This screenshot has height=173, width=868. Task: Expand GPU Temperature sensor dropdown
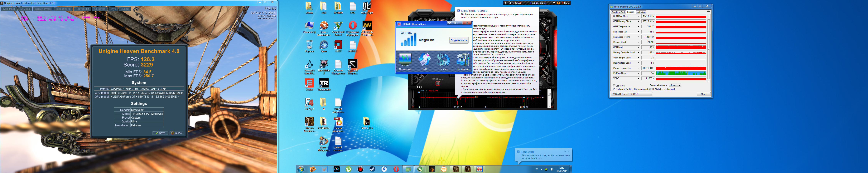638,27
